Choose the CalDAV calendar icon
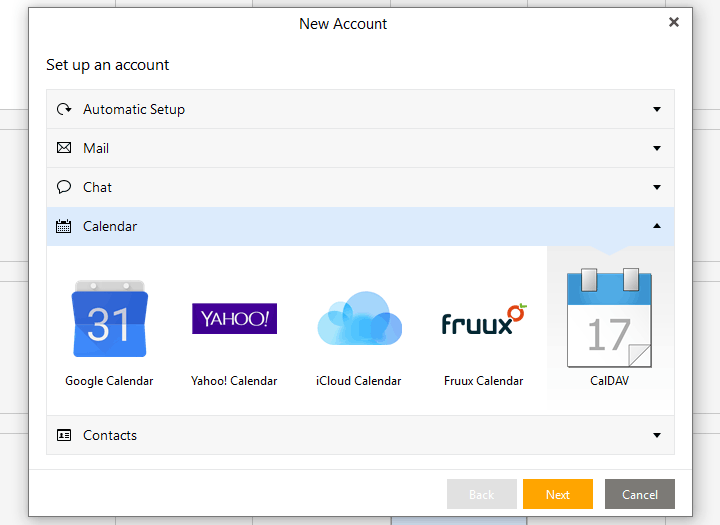720x525 pixels. pyautogui.click(x=609, y=318)
